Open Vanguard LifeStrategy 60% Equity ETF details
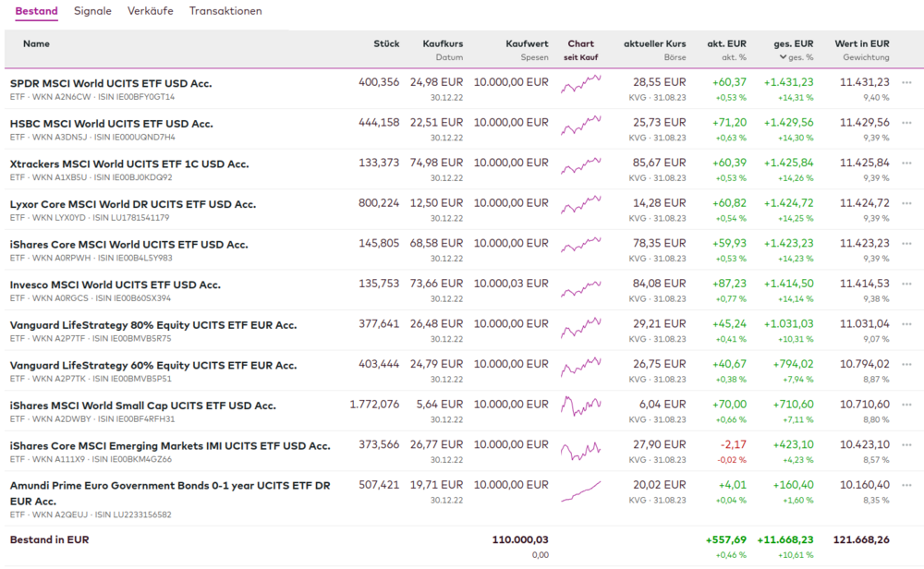 (152, 365)
